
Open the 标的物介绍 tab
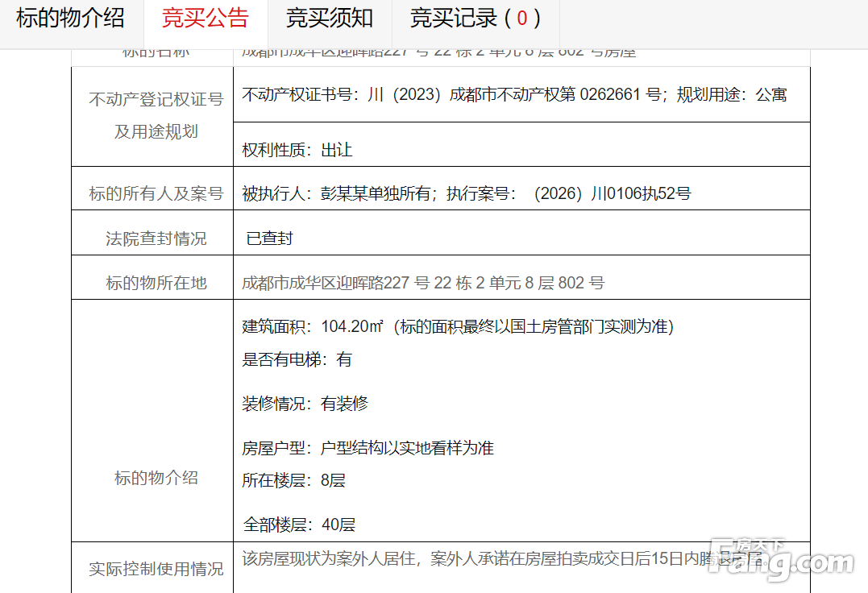(x=71, y=18)
